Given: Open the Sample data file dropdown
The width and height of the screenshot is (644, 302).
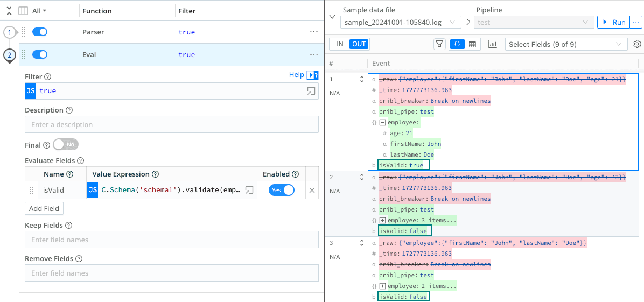Looking at the screenshot, I should [400, 22].
